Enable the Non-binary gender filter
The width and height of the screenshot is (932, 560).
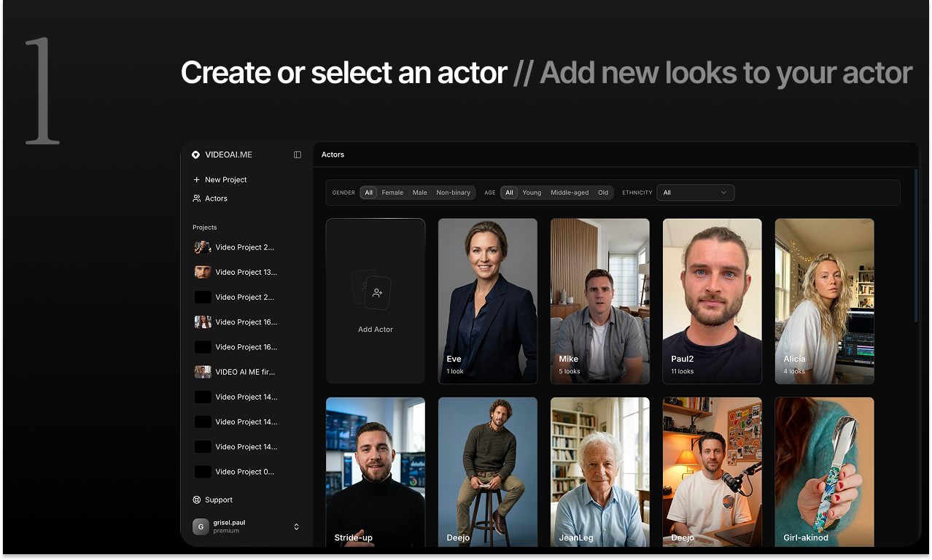click(454, 192)
